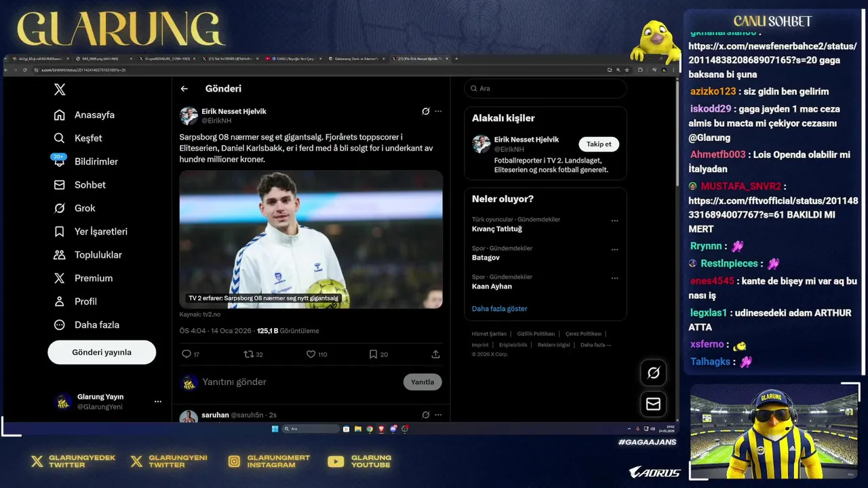868x488 pixels.
Task: Open Grok from the sidebar
Action: click(x=60, y=208)
